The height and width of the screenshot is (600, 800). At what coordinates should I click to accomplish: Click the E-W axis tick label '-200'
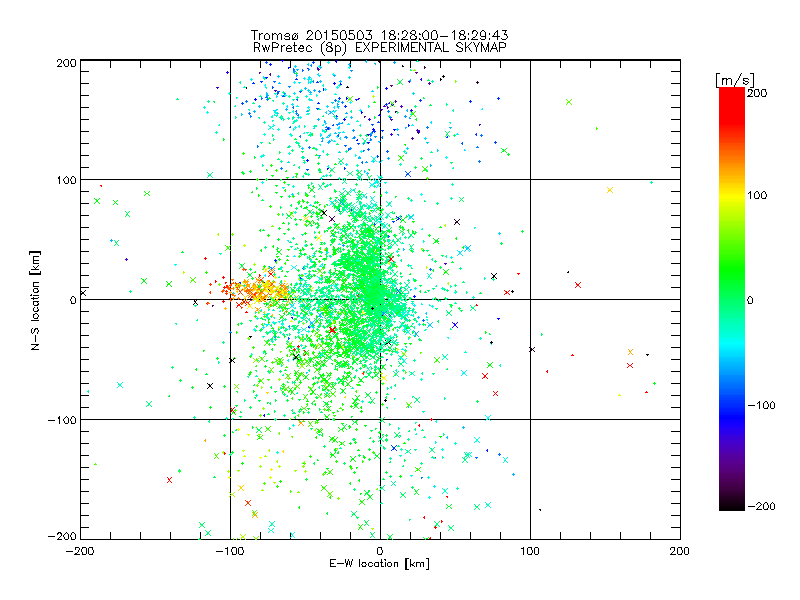pos(80,551)
